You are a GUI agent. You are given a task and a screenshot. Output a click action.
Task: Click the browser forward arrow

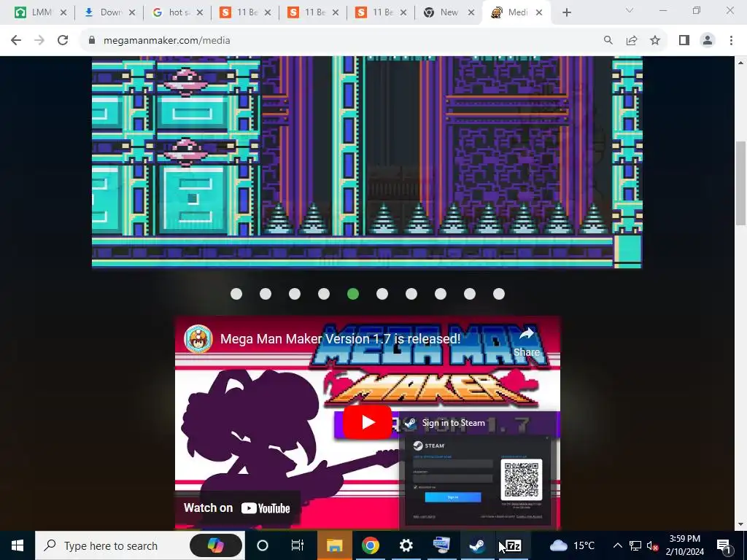coord(39,41)
